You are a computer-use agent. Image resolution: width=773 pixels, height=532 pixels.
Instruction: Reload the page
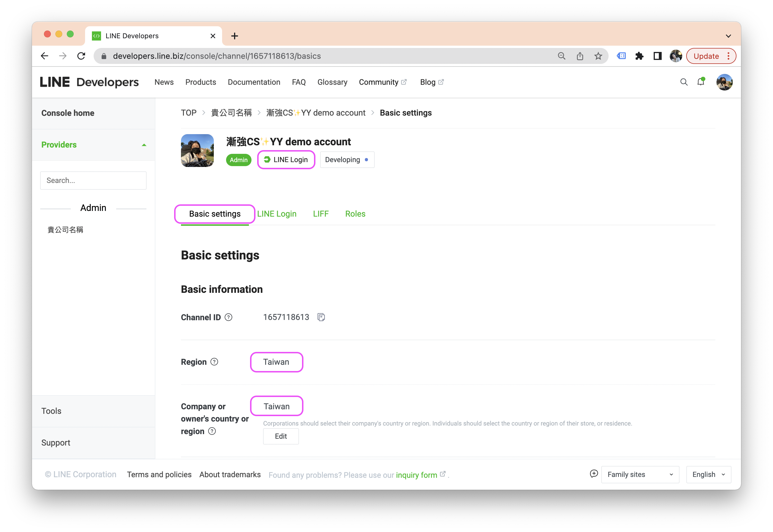tap(81, 56)
